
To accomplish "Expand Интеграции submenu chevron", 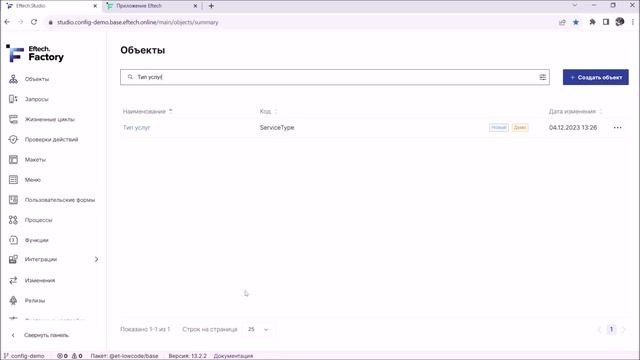I will (96, 259).
